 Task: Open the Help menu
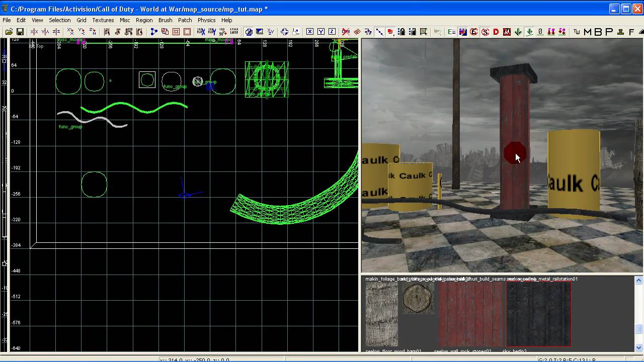[x=227, y=20]
